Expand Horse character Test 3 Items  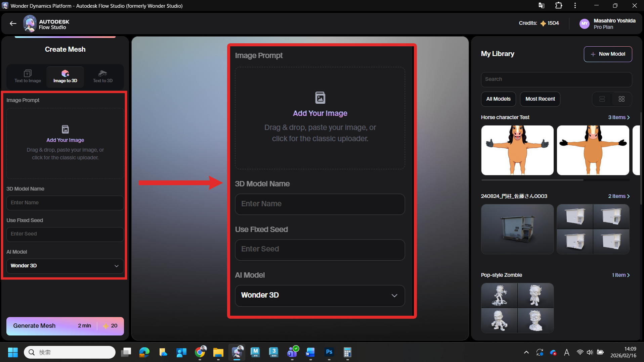pos(619,117)
